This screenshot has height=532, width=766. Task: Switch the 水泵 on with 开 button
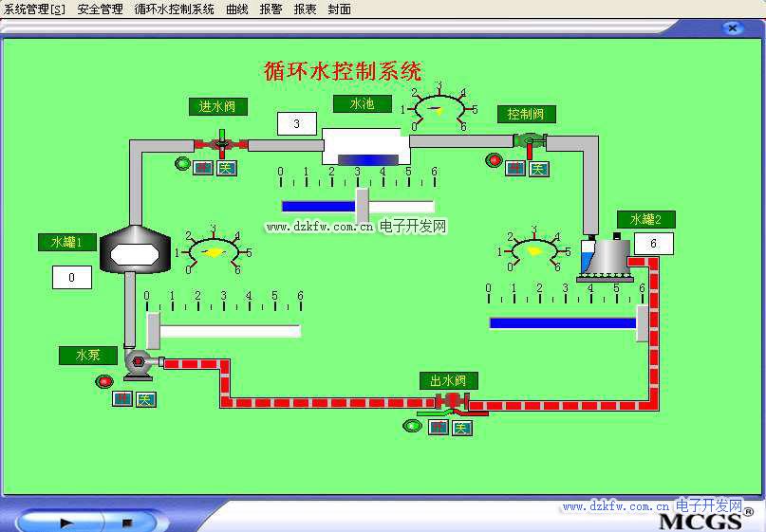click(x=122, y=398)
